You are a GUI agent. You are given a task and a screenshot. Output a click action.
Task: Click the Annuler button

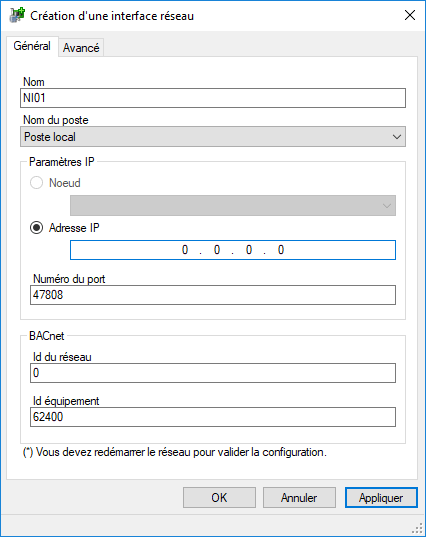pyautogui.click(x=299, y=498)
